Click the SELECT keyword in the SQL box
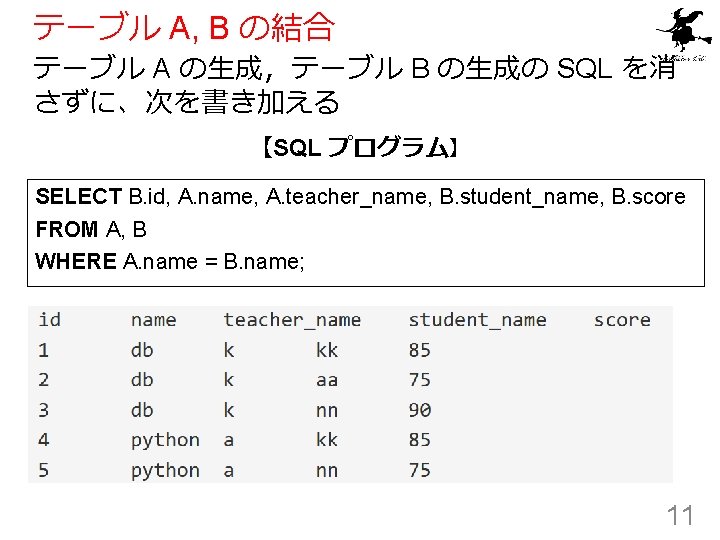This screenshot has height=540, width=720. click(x=79, y=197)
